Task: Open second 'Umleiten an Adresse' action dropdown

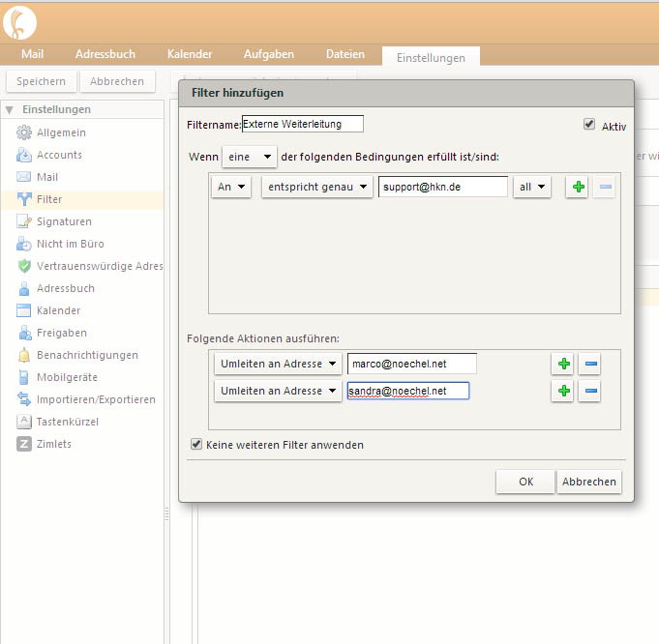Action: click(x=279, y=391)
